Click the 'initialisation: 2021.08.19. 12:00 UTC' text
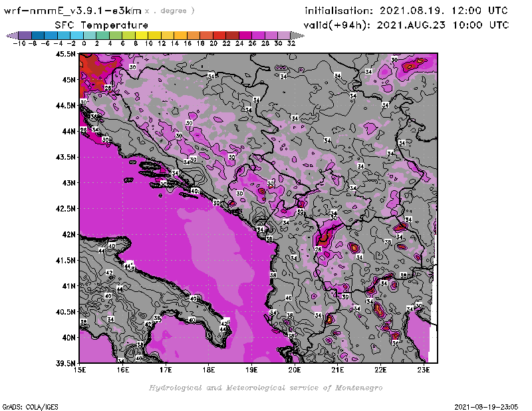The image size is (532, 411). [x=406, y=11]
